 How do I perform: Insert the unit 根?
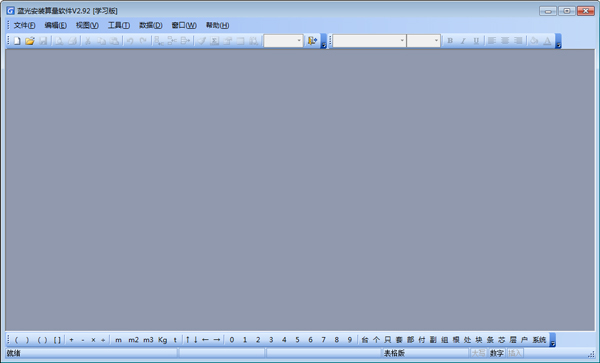tap(456, 340)
